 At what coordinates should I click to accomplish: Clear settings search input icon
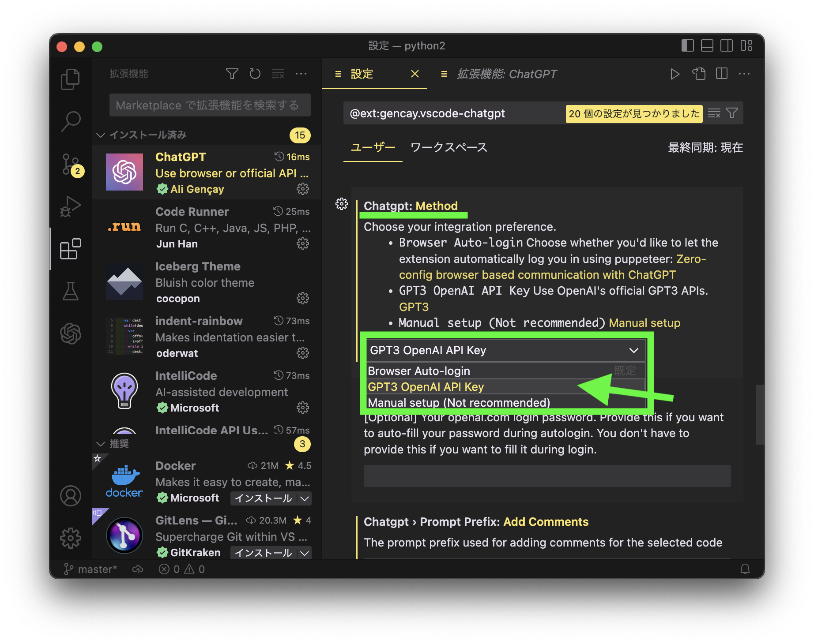point(714,113)
